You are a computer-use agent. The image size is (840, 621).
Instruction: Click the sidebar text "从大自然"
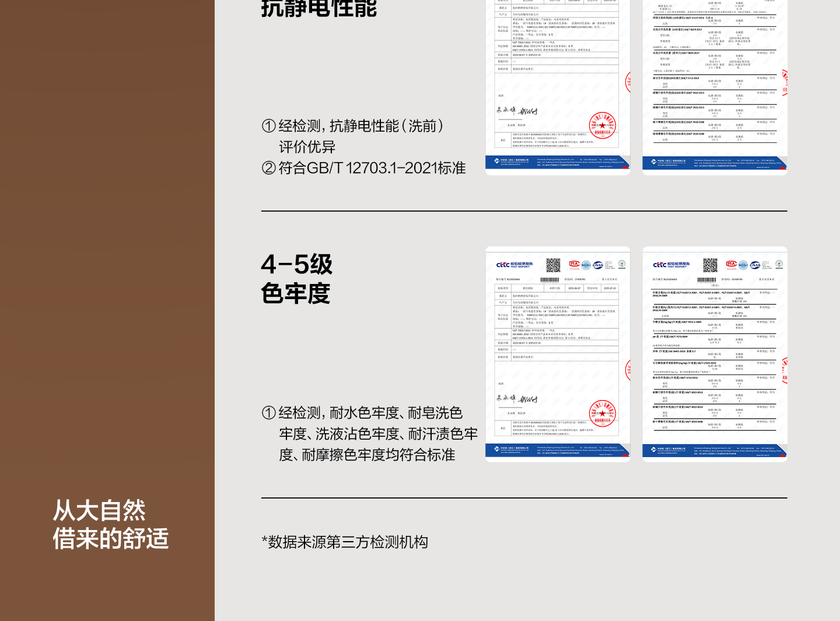pos(99,511)
